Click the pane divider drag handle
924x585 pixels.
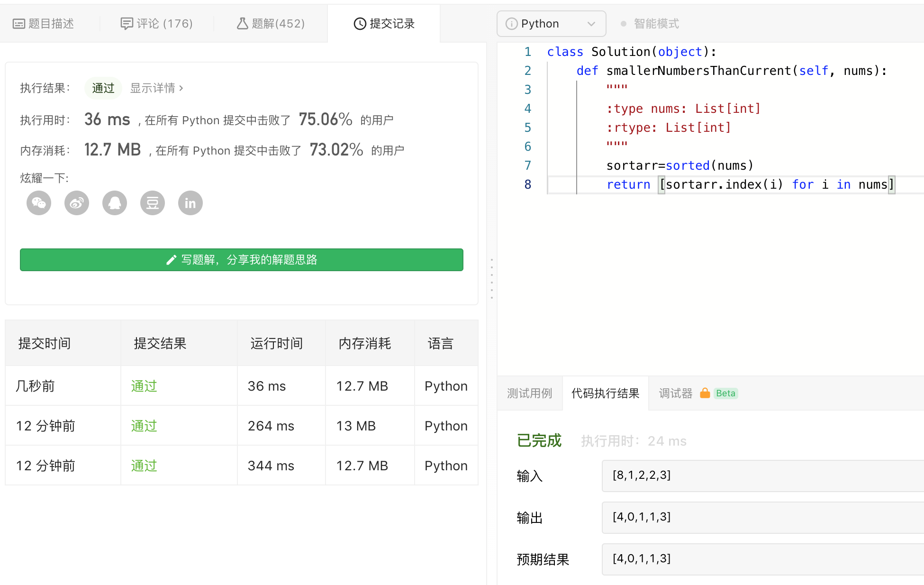[492, 279]
